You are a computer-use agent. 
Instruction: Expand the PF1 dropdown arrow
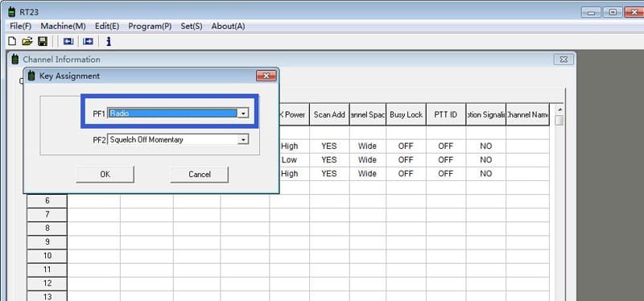[243, 113]
